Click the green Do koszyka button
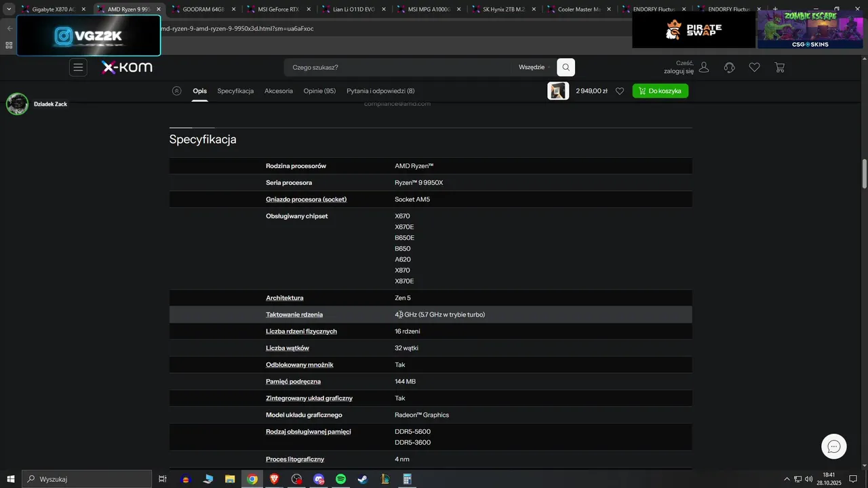868x488 pixels. 660,91
